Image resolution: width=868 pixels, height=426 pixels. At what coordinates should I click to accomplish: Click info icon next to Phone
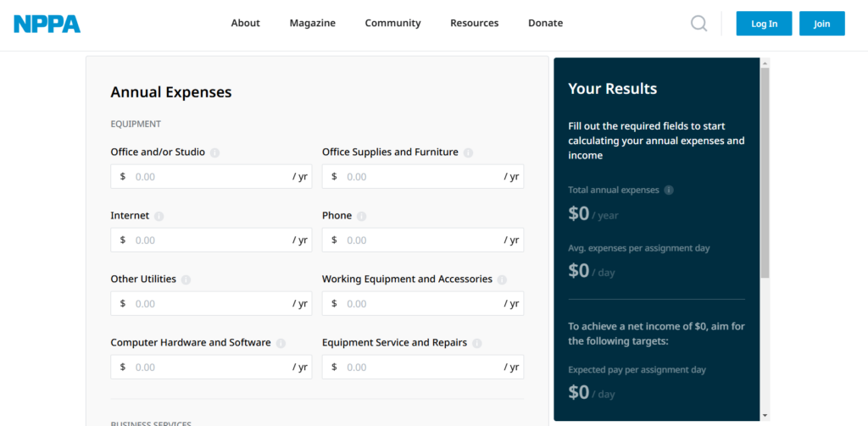point(361,217)
